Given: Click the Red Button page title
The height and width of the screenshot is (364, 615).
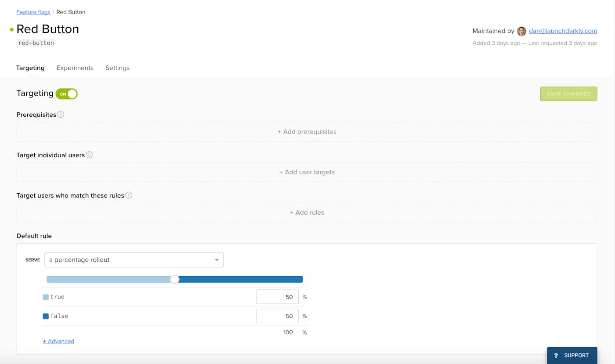Looking at the screenshot, I should tap(48, 29).
